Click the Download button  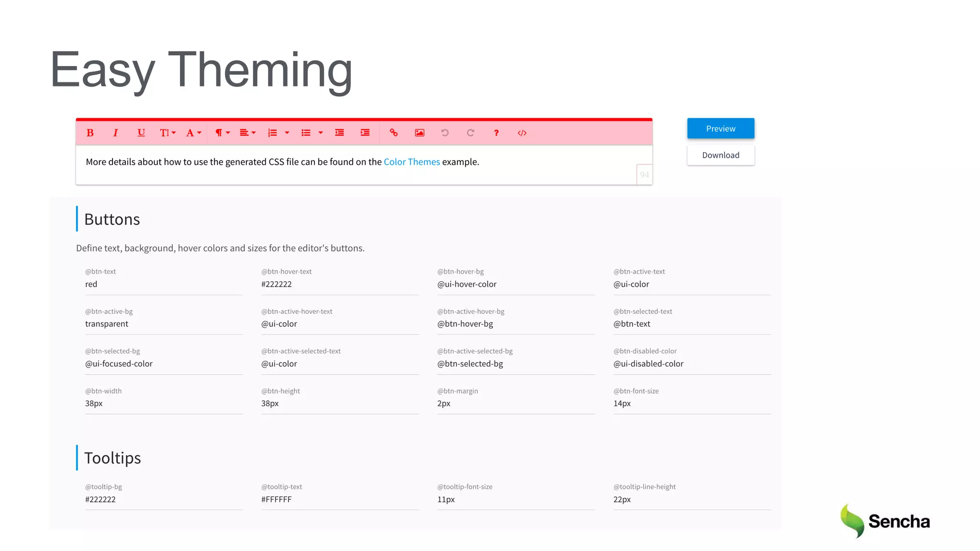tap(721, 155)
